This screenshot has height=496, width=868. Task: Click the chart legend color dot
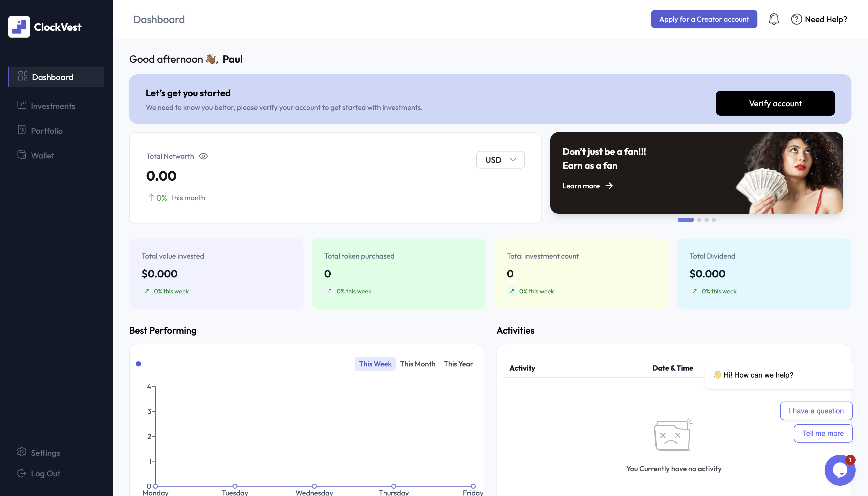(x=138, y=364)
